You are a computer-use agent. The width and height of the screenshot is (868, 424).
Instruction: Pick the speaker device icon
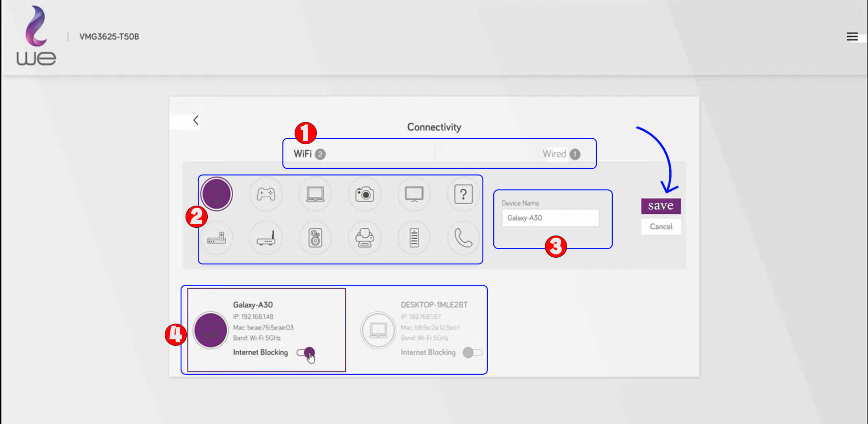tap(315, 238)
